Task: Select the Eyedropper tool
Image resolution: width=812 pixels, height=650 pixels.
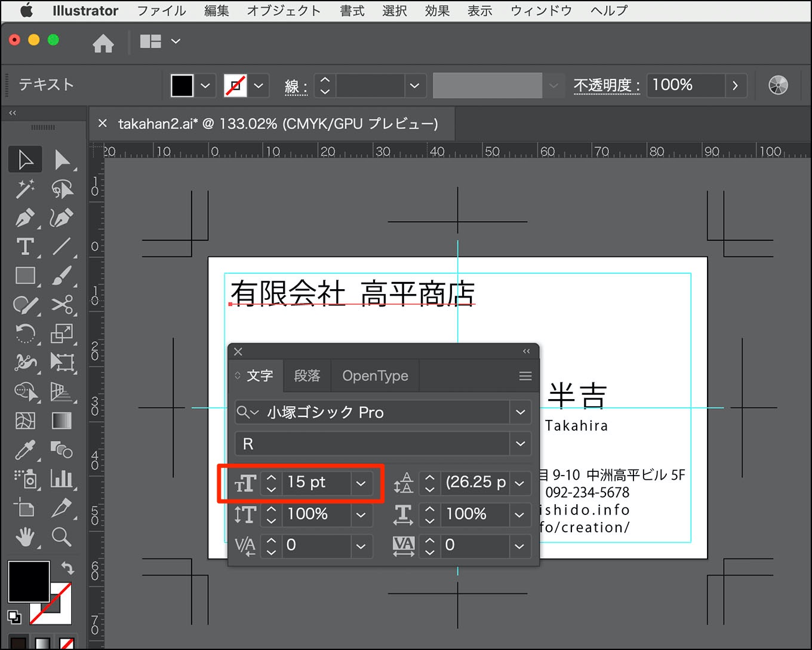Action: pos(25,449)
